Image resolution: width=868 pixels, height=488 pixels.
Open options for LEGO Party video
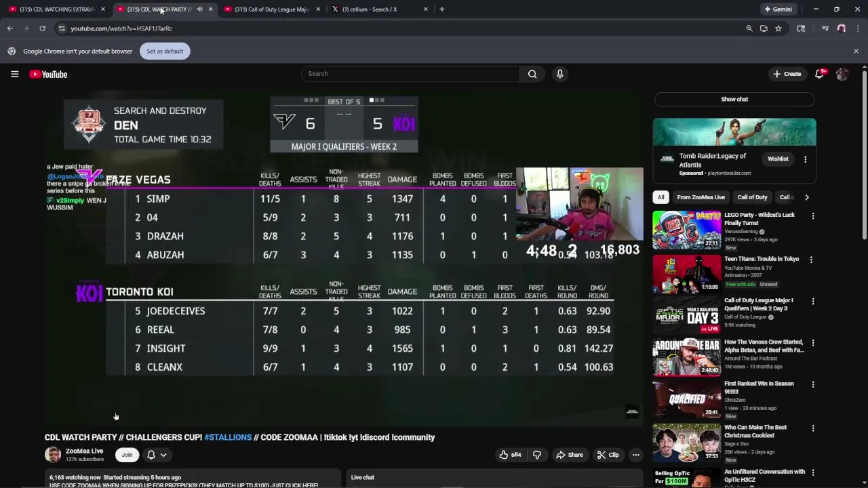point(812,216)
